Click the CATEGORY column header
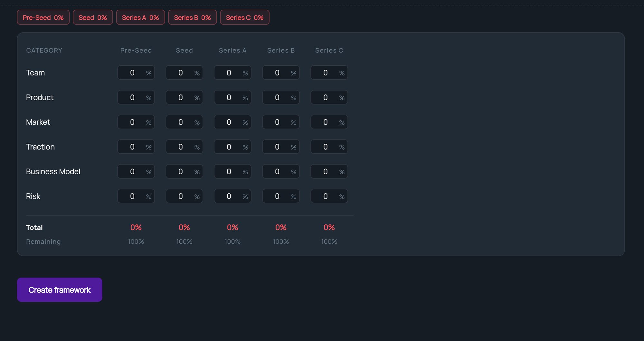 pyautogui.click(x=44, y=50)
